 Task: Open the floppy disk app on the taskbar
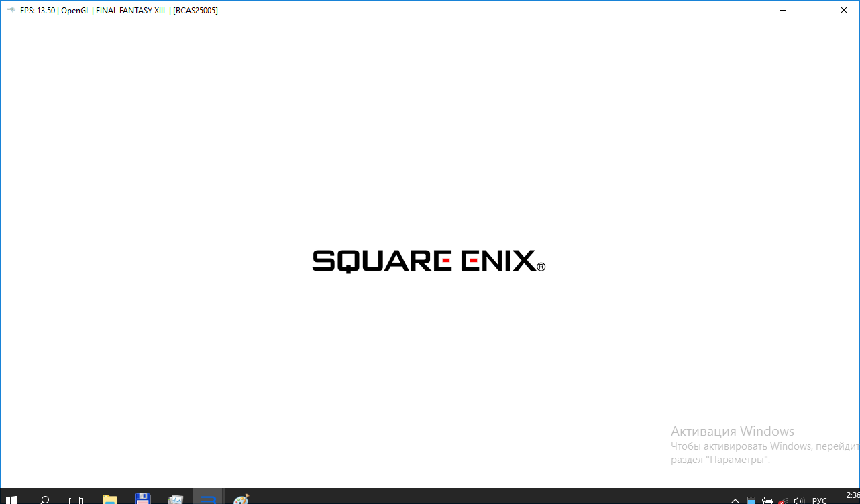coord(142,499)
